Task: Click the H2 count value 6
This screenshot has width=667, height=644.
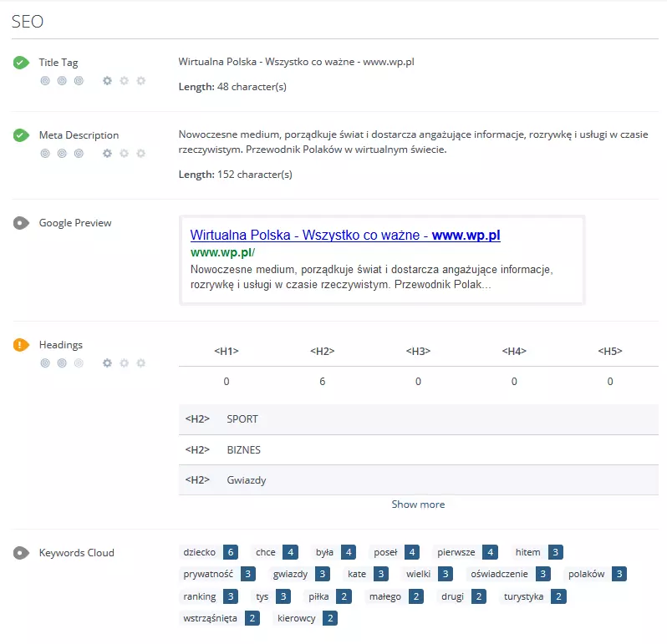Action: [323, 381]
